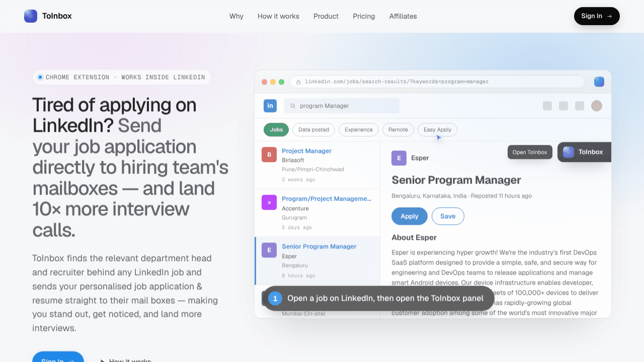Viewport: 644px width, 362px height.
Task: Click the Gurugram location text
Action: click(294, 218)
